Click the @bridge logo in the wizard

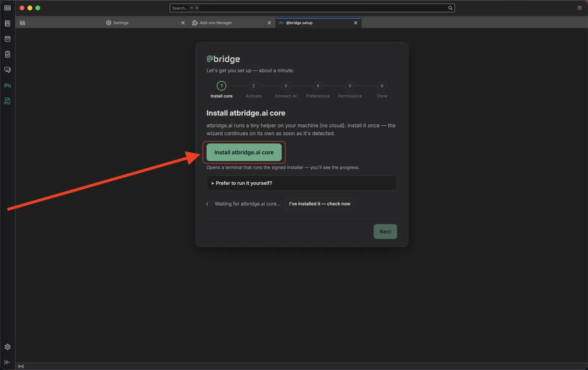(x=223, y=59)
